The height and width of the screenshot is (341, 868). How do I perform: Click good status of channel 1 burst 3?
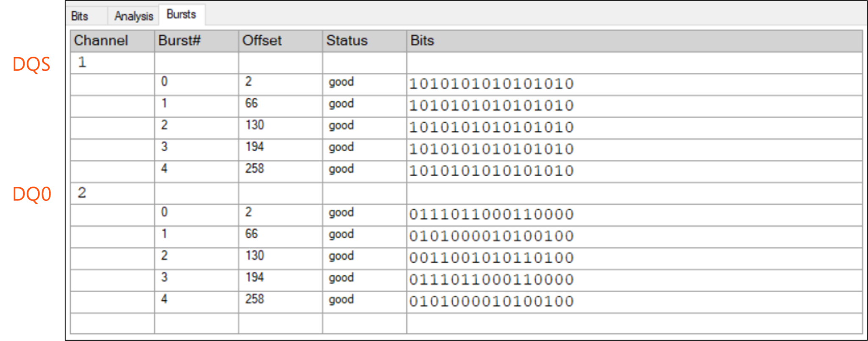click(x=341, y=147)
